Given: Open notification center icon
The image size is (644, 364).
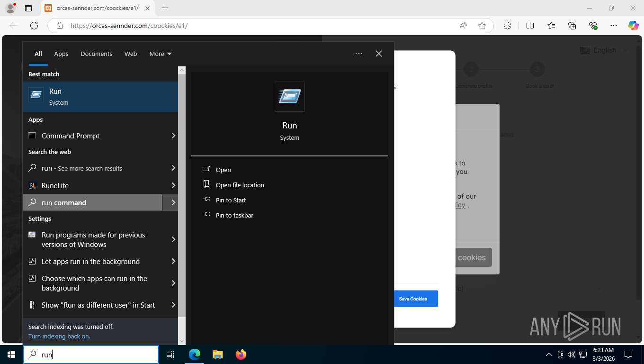Looking at the screenshot, I should 628,354.
